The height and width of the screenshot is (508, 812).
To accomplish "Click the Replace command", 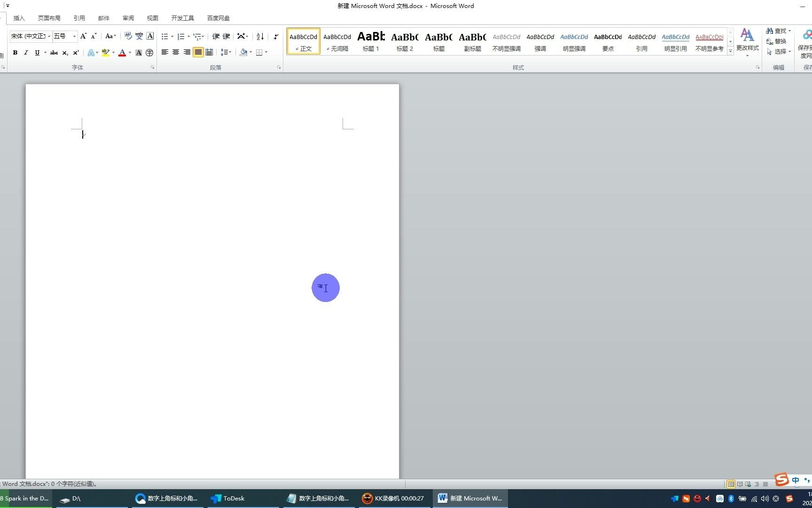I will pos(776,41).
